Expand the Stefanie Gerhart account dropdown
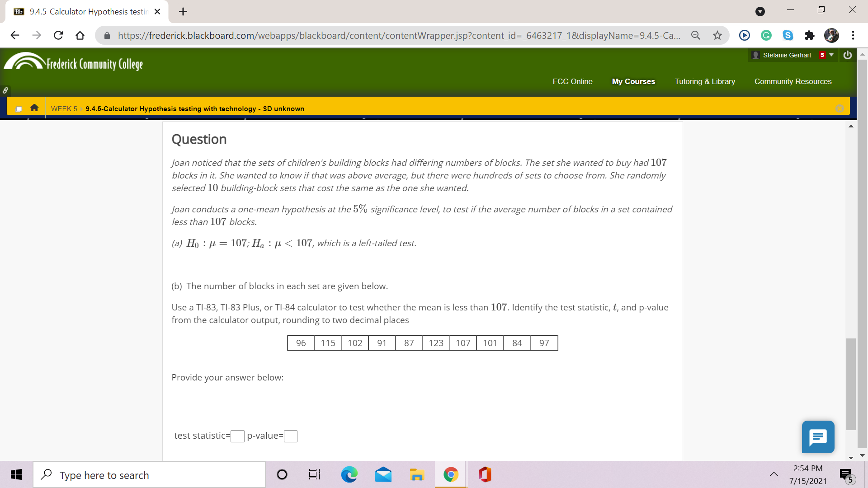 point(830,55)
